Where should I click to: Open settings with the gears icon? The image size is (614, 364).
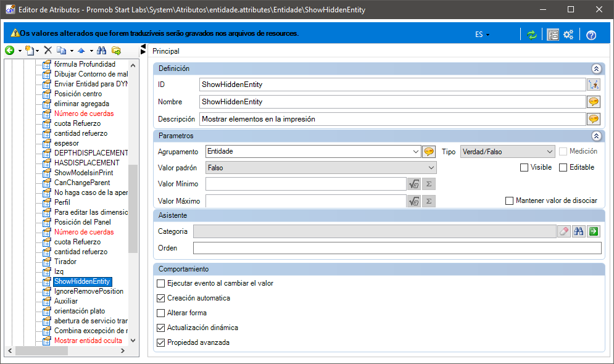click(x=568, y=35)
